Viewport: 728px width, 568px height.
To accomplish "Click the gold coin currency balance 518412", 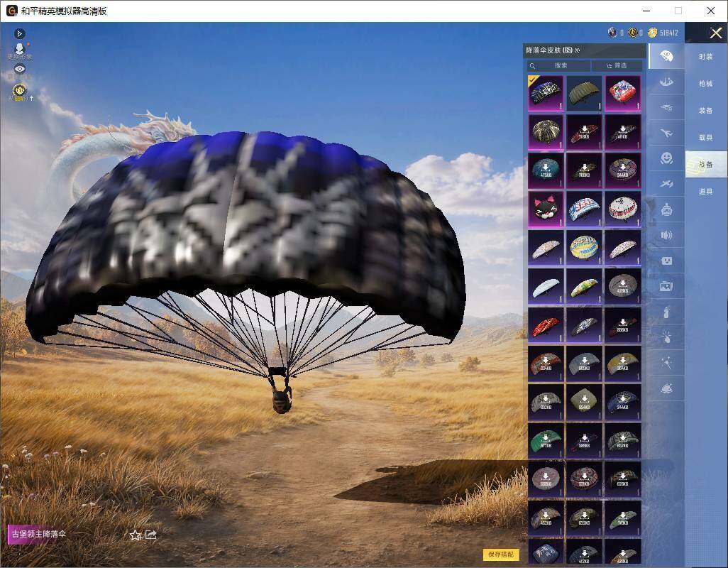I will coord(663,33).
